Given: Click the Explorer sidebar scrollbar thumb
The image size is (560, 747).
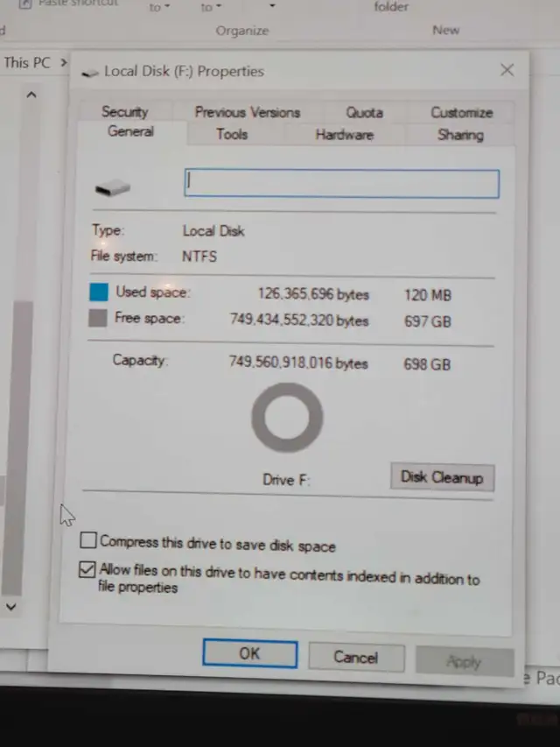Looking at the screenshot, I should coord(18,447).
